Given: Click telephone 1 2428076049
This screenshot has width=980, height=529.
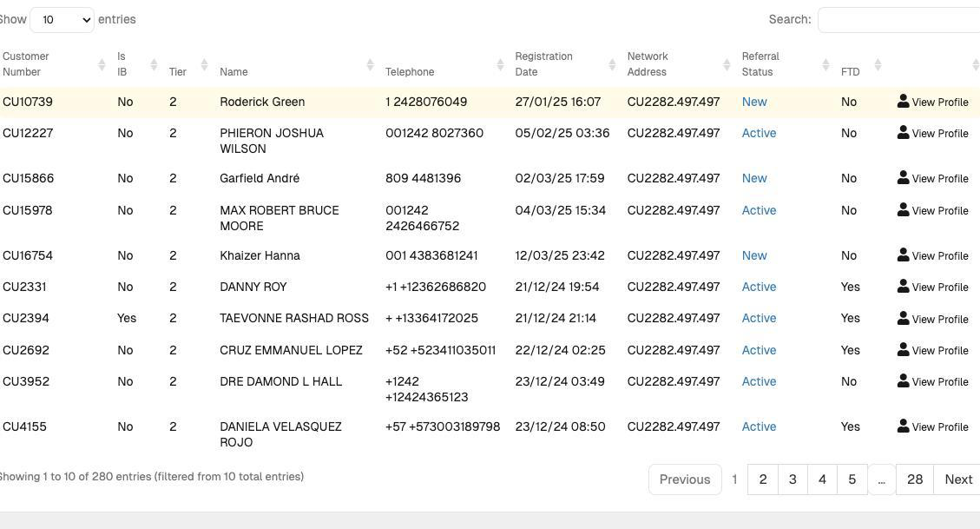Looking at the screenshot, I should tap(426, 102).
